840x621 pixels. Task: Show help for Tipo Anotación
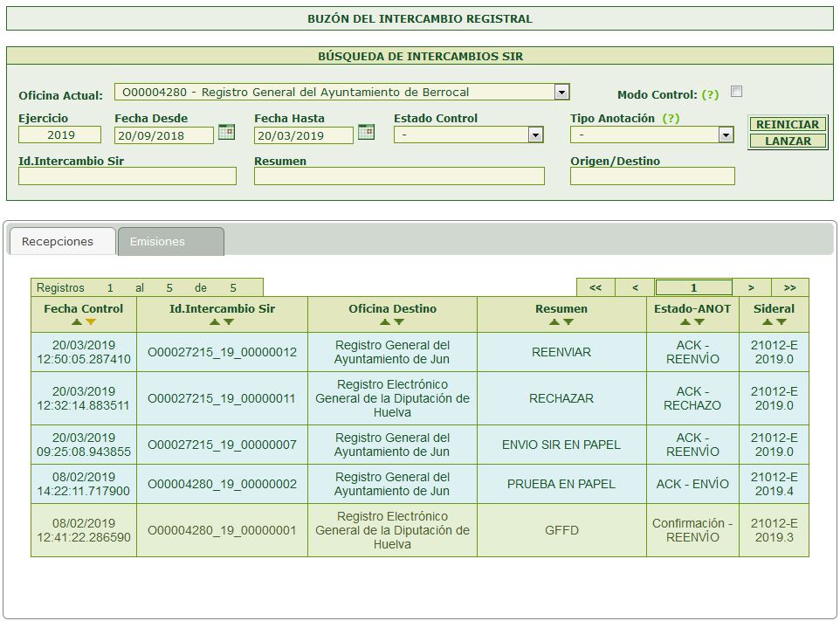point(671,119)
